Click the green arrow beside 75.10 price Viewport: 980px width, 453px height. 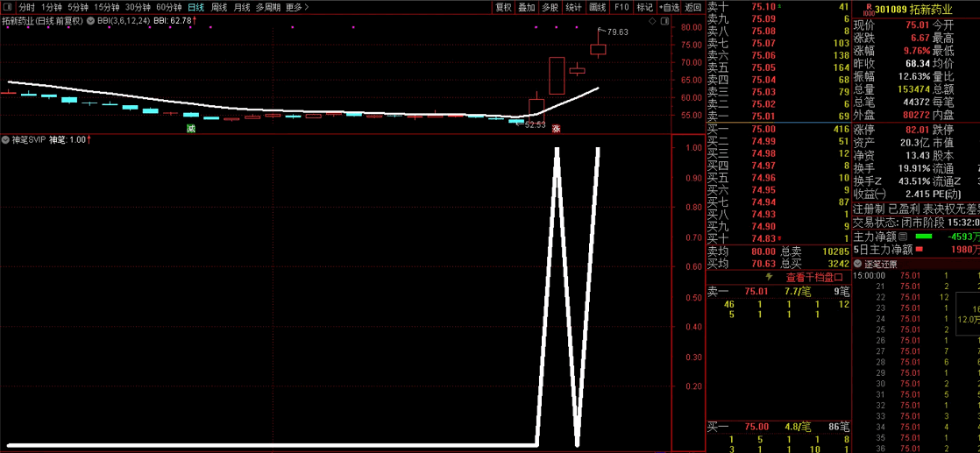tap(778, 6)
